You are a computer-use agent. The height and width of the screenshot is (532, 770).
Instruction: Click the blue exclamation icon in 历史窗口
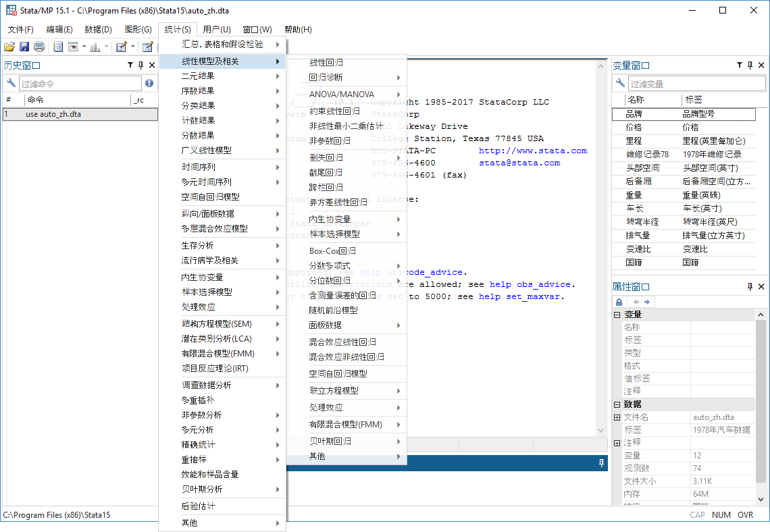click(x=149, y=84)
